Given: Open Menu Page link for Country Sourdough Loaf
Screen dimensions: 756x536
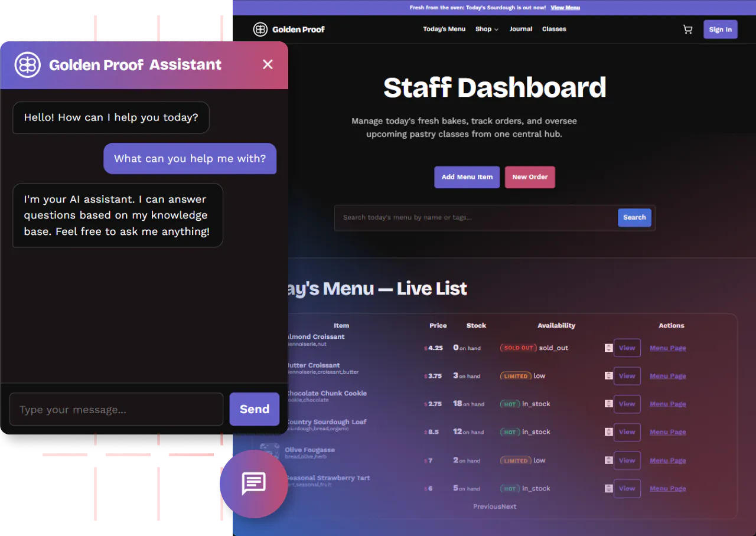Looking at the screenshot, I should (x=668, y=432).
